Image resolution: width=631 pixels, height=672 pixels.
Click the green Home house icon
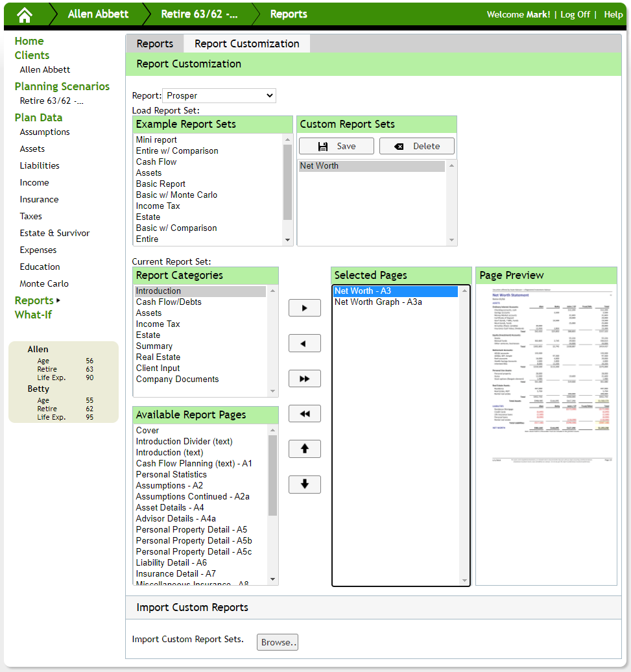click(25, 14)
